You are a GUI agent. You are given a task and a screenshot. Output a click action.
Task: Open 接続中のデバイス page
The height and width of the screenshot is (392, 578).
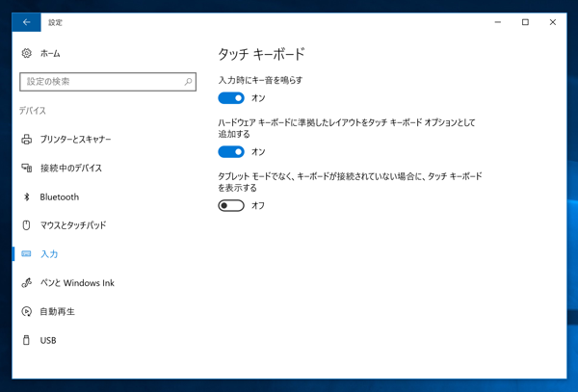pyautogui.click(x=70, y=169)
